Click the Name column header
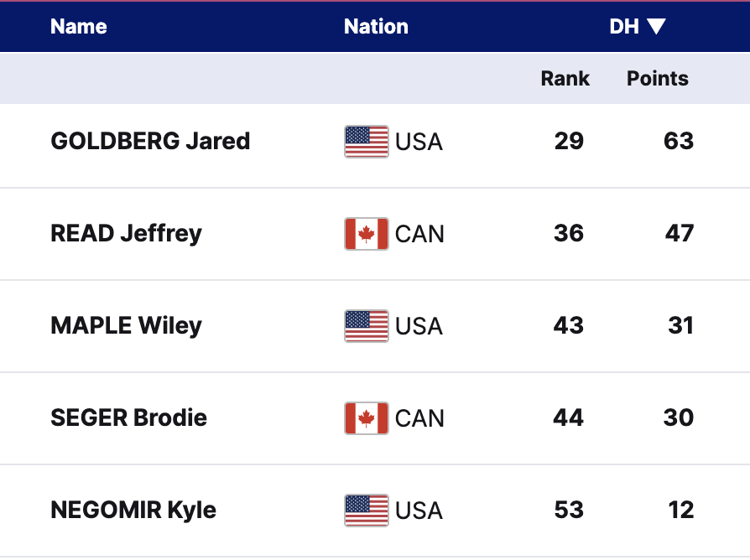Image resolution: width=750 pixels, height=560 pixels. (x=79, y=27)
